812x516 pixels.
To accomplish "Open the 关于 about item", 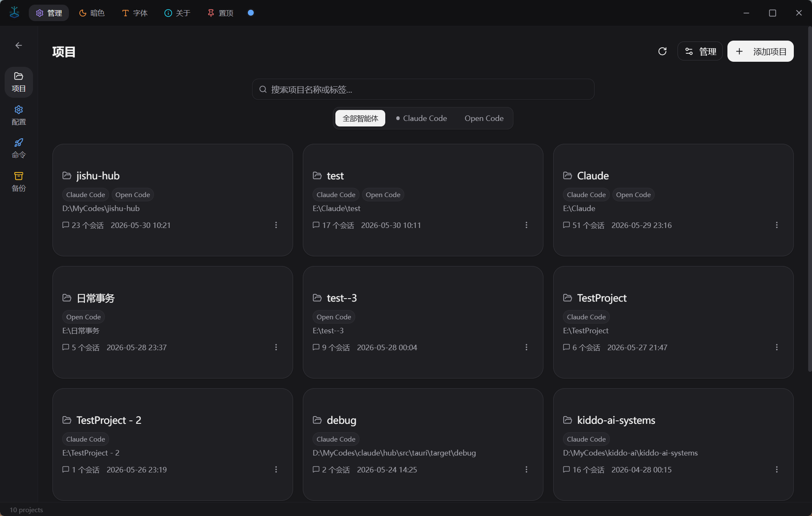I will (177, 13).
